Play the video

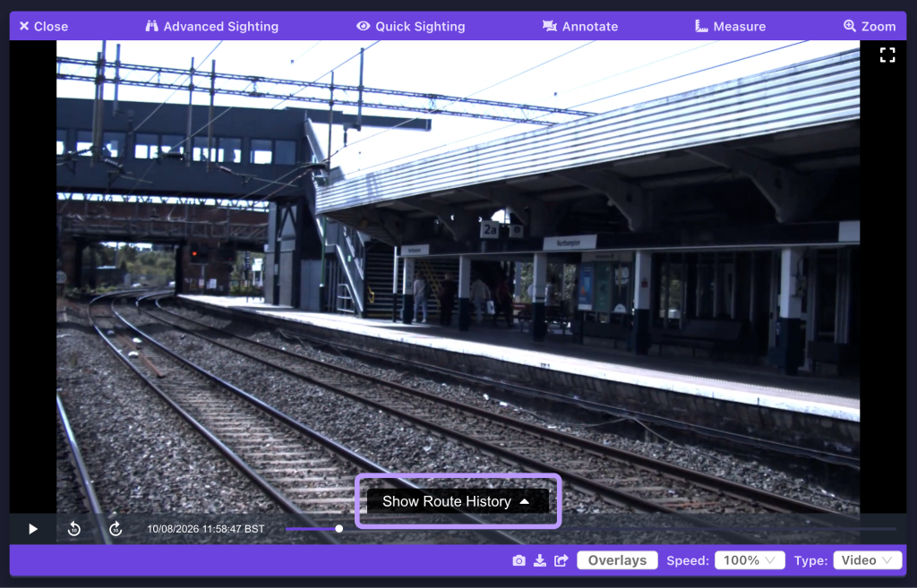coord(33,529)
